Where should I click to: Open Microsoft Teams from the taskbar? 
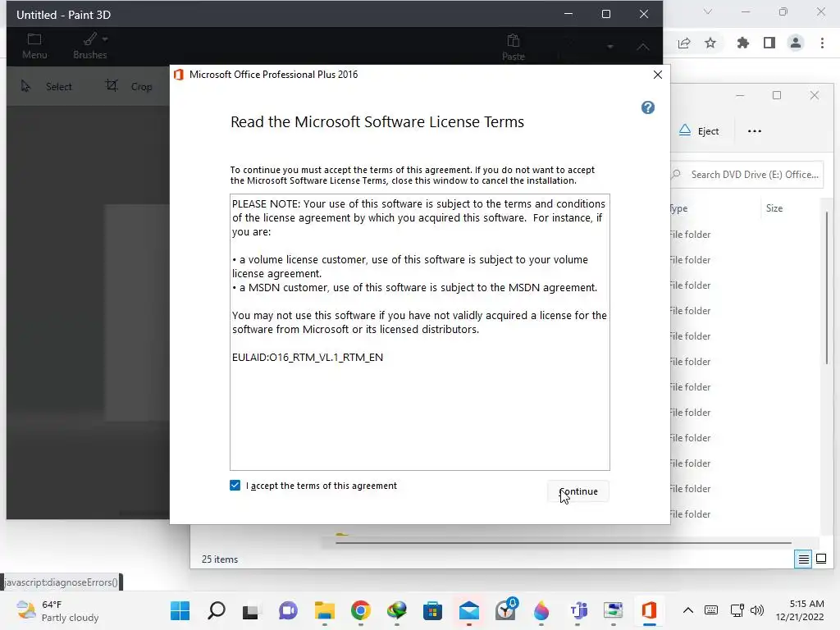click(577, 610)
